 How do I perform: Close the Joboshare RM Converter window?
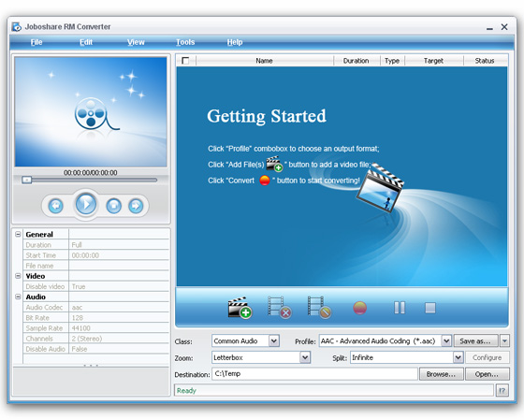click(504, 27)
